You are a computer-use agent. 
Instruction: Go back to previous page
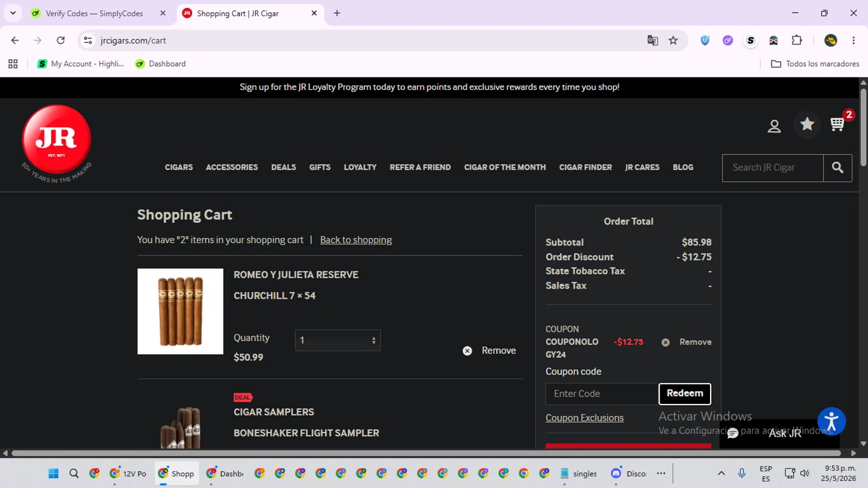[15, 41]
